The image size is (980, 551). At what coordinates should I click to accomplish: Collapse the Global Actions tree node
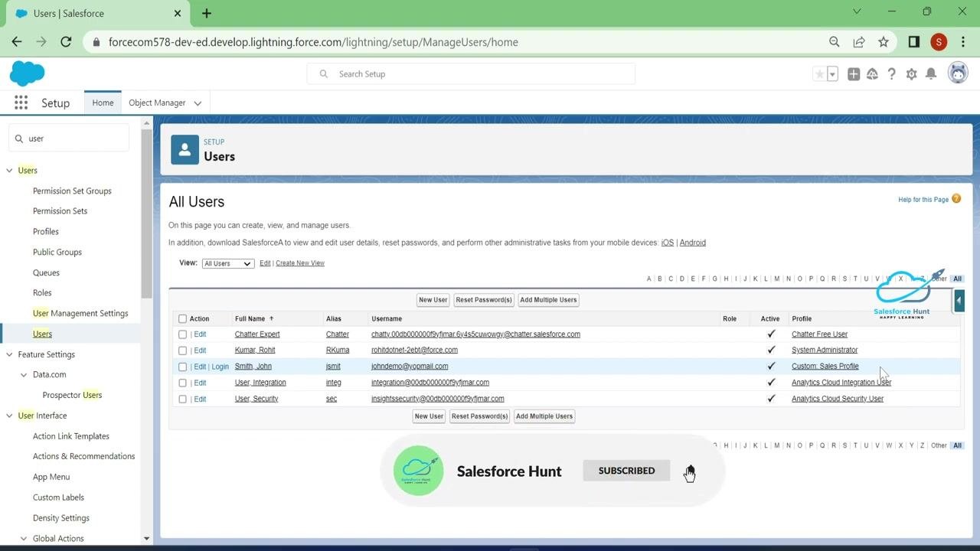pyautogui.click(x=24, y=539)
